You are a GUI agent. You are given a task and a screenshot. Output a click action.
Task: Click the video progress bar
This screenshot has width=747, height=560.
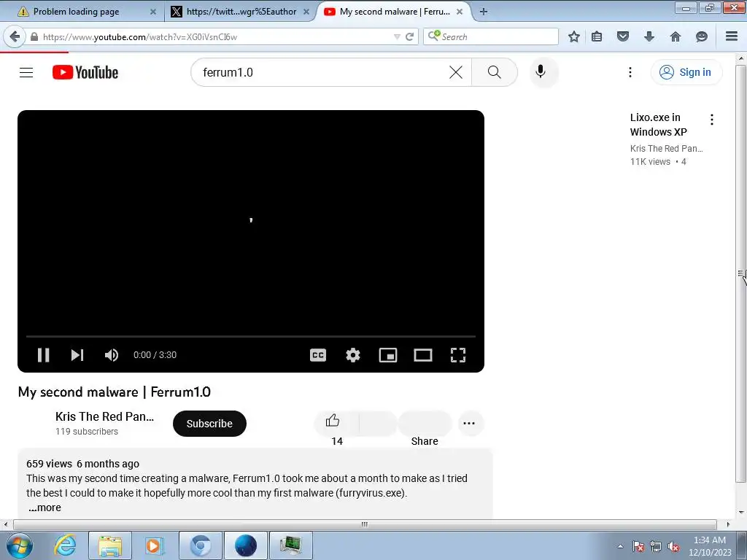[251, 336]
